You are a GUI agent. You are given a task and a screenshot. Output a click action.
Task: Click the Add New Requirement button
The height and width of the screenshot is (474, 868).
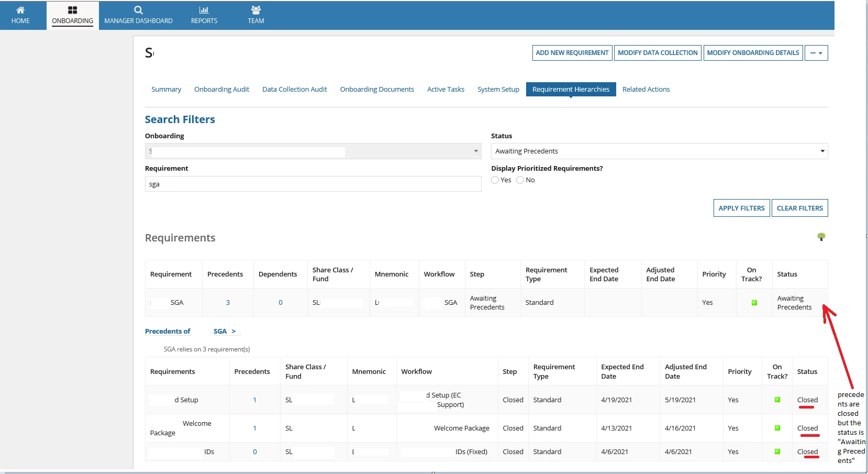[572, 53]
